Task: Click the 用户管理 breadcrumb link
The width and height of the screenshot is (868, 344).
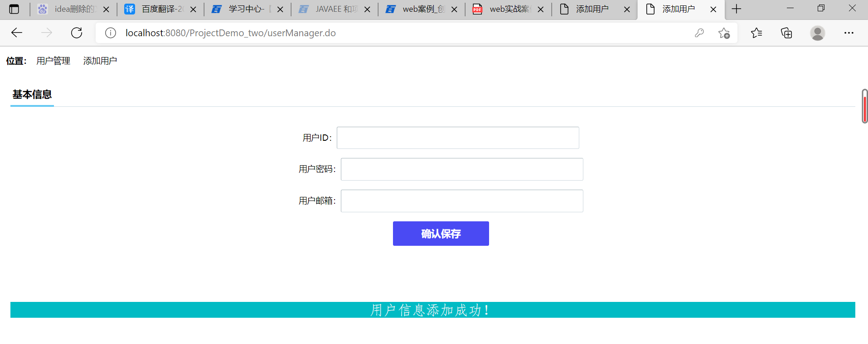Action: point(53,61)
